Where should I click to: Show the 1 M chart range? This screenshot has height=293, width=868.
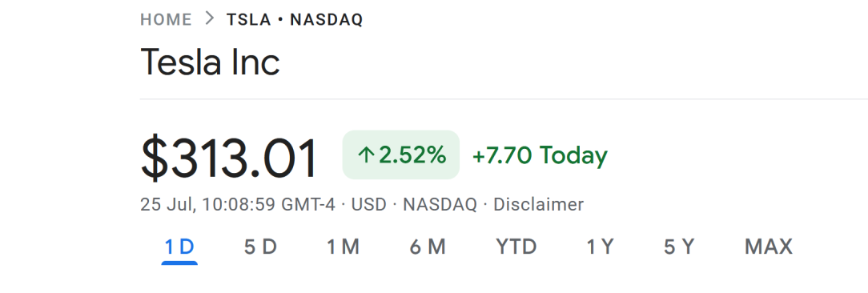(344, 247)
